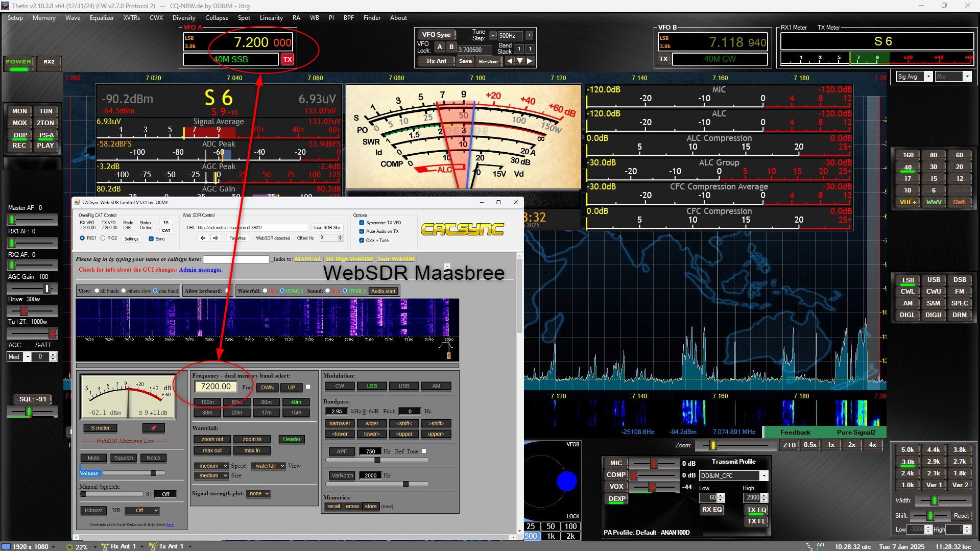Select the SWL band button

[x=959, y=202]
